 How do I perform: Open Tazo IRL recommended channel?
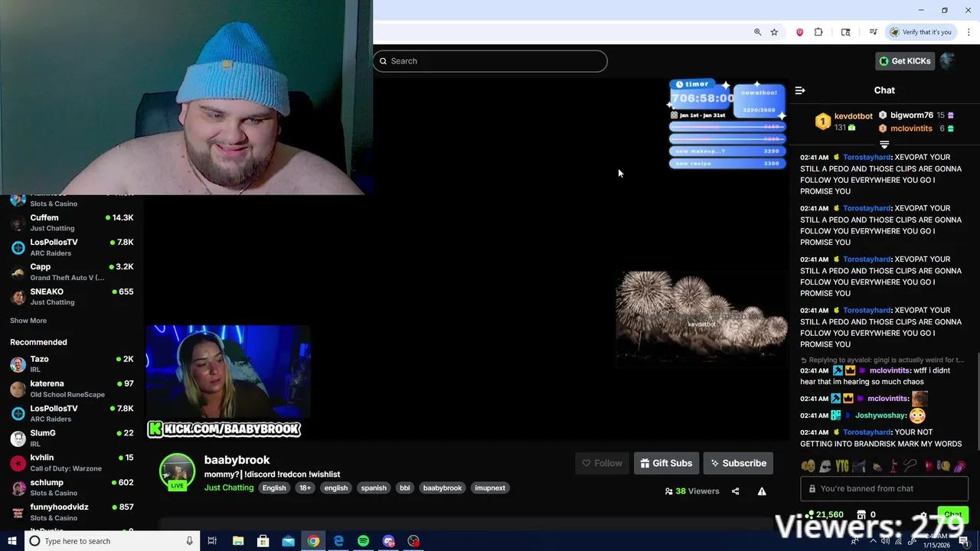coord(73,364)
